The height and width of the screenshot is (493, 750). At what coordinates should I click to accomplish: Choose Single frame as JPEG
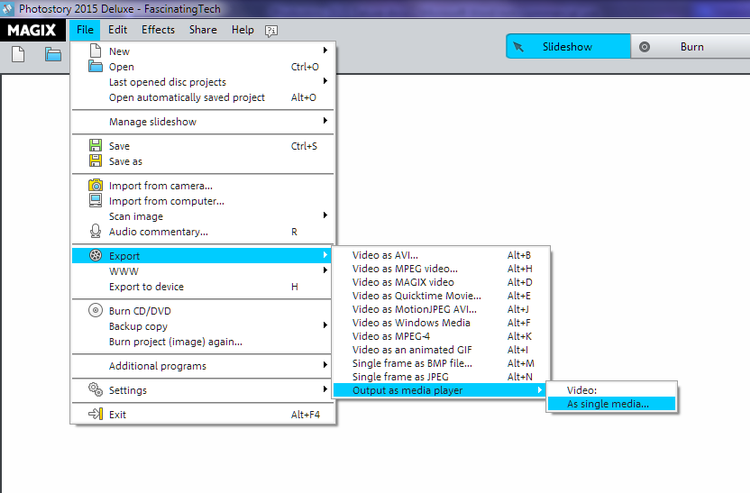pos(442,377)
